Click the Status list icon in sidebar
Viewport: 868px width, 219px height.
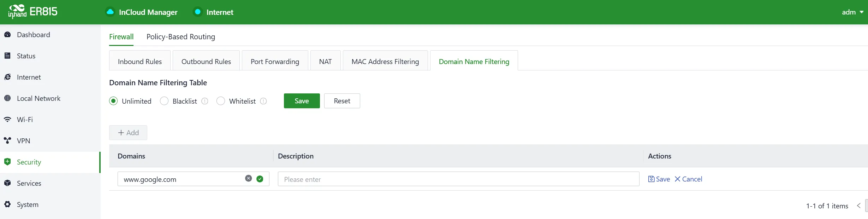7,56
